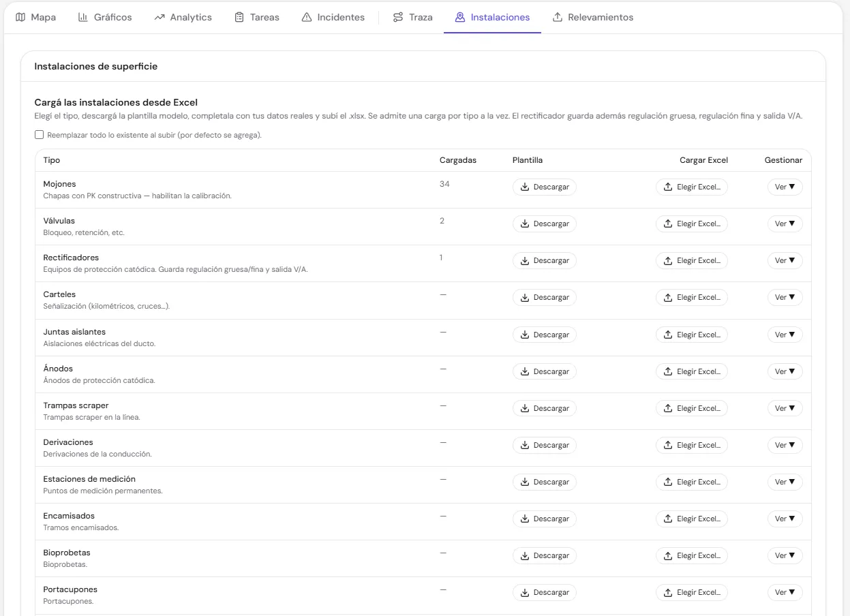The height and width of the screenshot is (616, 850).
Task: Click the upload icon in Válvulas row
Action: 668,224
